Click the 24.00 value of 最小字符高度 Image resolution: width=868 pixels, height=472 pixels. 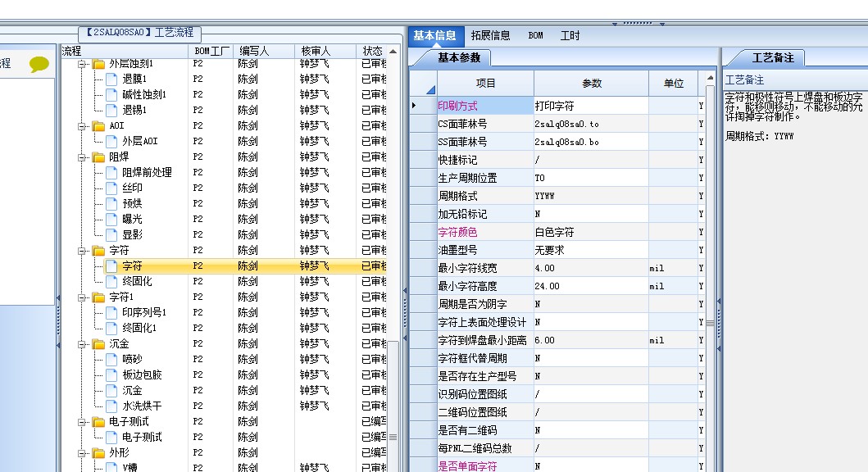591,286
